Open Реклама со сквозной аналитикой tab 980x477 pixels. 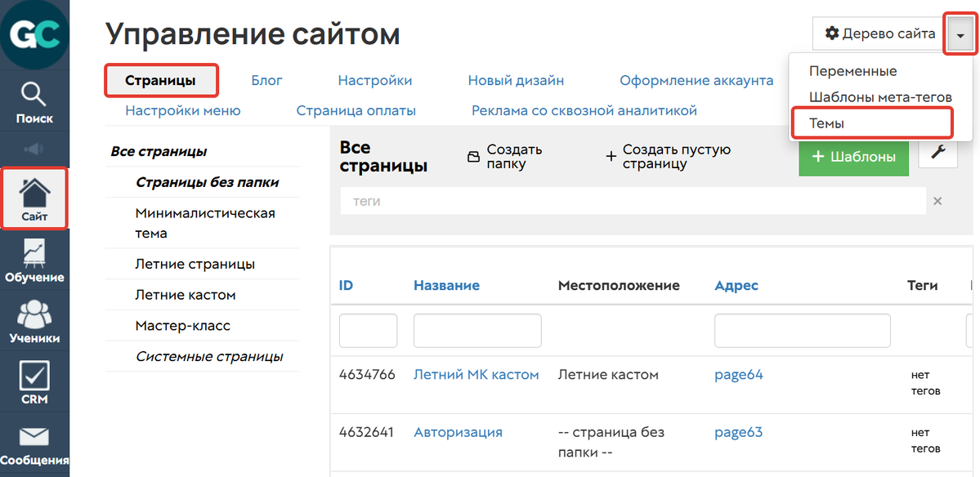click(x=584, y=111)
